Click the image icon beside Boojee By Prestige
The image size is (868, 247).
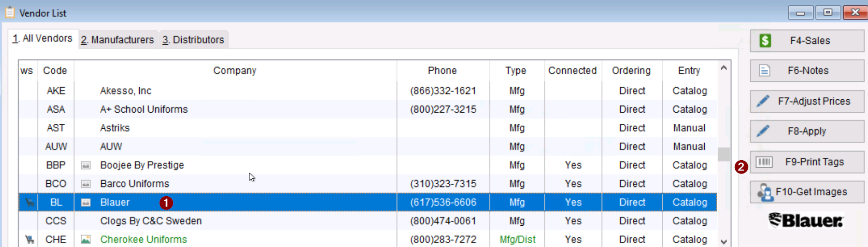(x=86, y=165)
